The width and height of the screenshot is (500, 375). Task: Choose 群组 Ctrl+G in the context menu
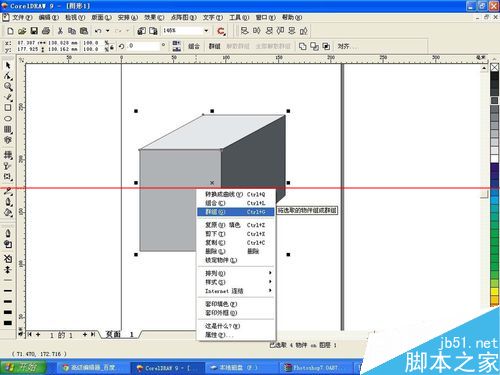(235, 212)
